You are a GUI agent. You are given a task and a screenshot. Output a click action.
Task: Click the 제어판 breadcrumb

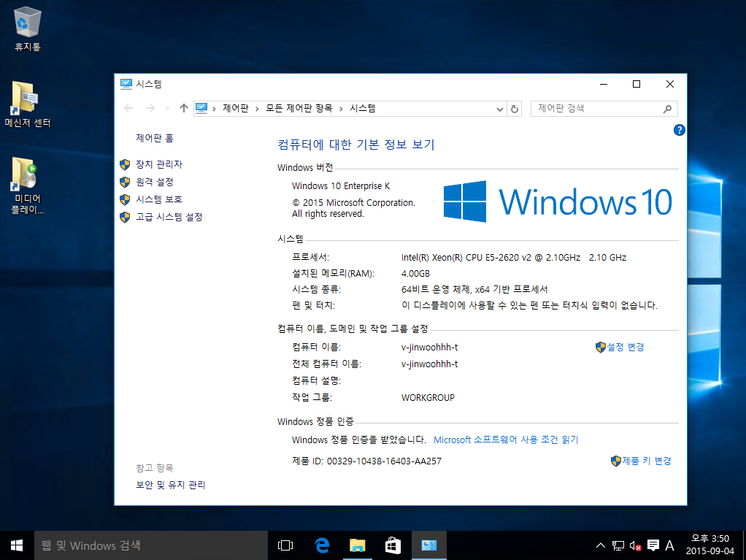point(236,109)
